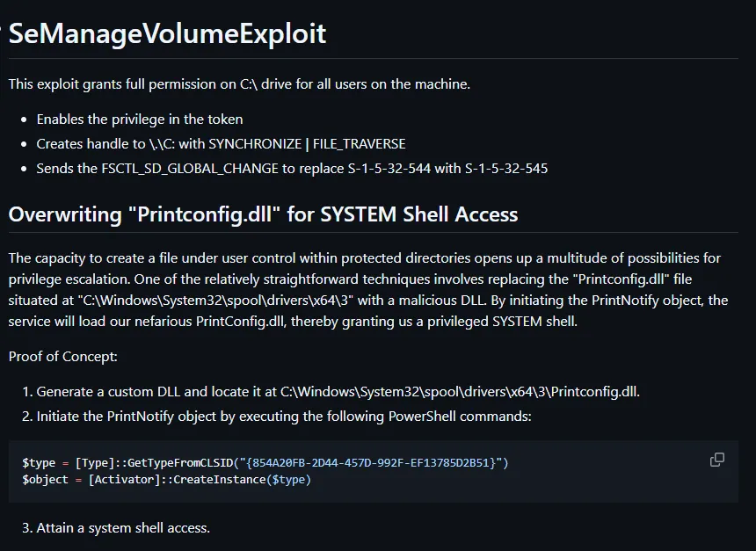The width and height of the screenshot is (756, 551).
Task: Click step 2 "Initiate the PrintNotify object"
Action: [x=283, y=416]
